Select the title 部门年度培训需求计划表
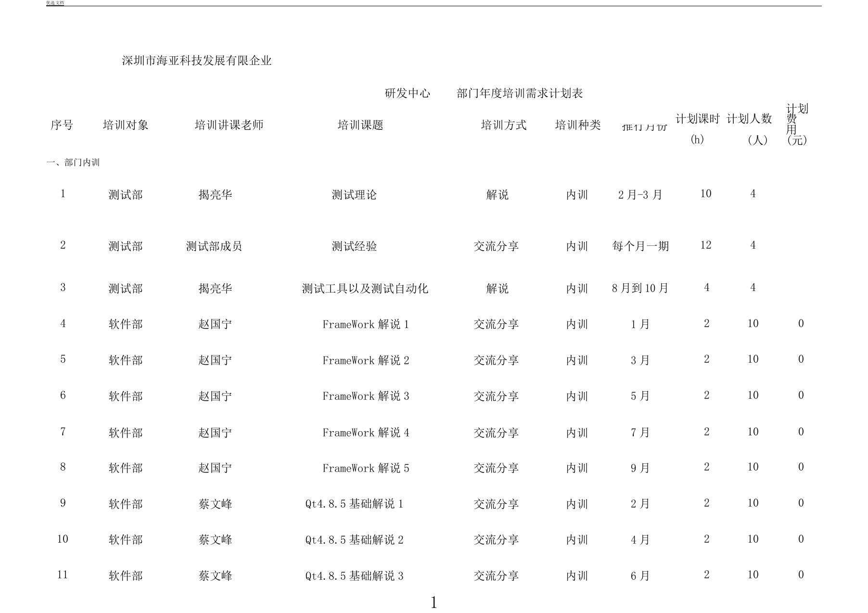Image resolution: width=868 pixels, height=613 pixels. [520, 93]
